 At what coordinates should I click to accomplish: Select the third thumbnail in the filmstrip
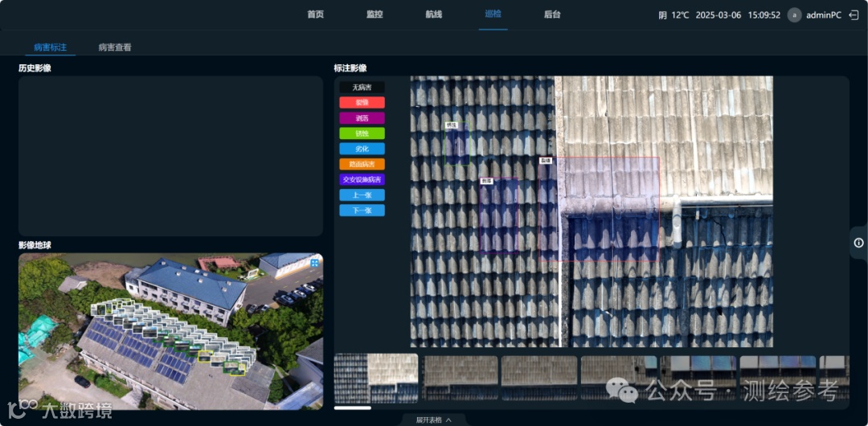(x=539, y=378)
